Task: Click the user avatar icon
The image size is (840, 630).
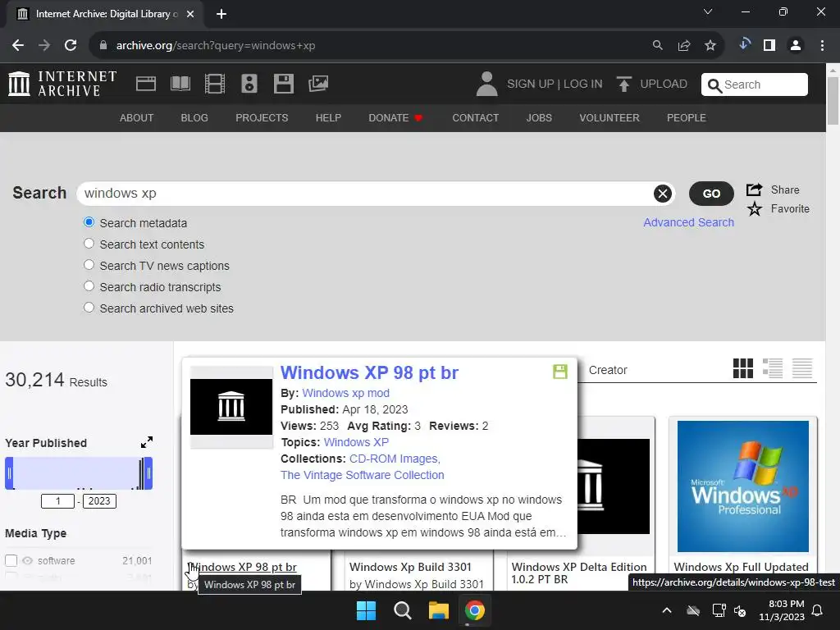Action: pos(486,84)
